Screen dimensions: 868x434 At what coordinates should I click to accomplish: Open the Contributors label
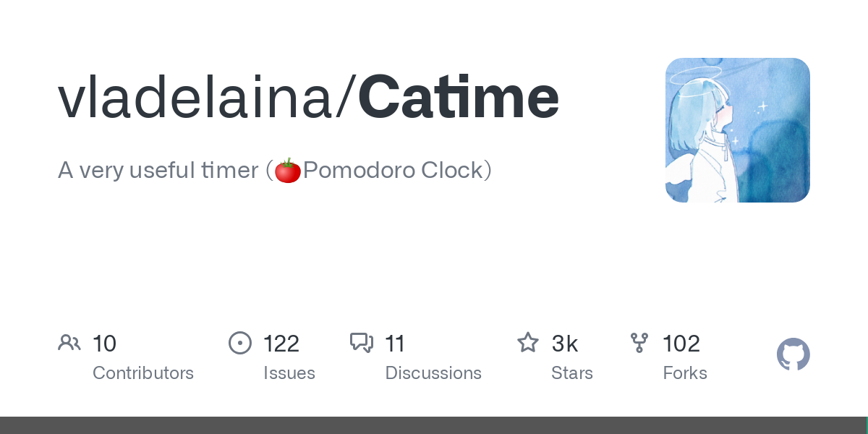pyautogui.click(x=143, y=373)
